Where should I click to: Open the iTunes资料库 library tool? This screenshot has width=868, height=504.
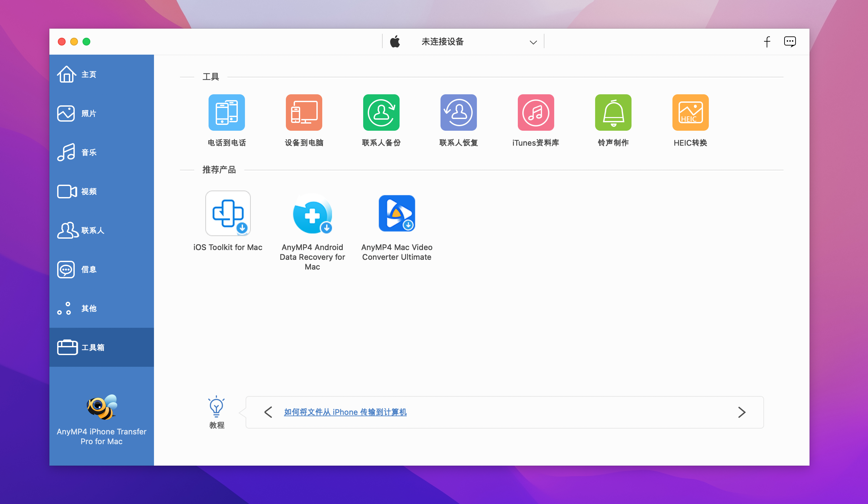point(536,113)
